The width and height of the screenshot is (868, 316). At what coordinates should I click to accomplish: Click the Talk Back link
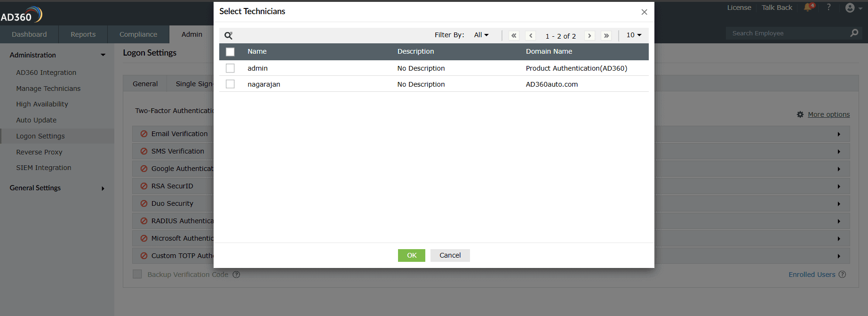click(777, 8)
